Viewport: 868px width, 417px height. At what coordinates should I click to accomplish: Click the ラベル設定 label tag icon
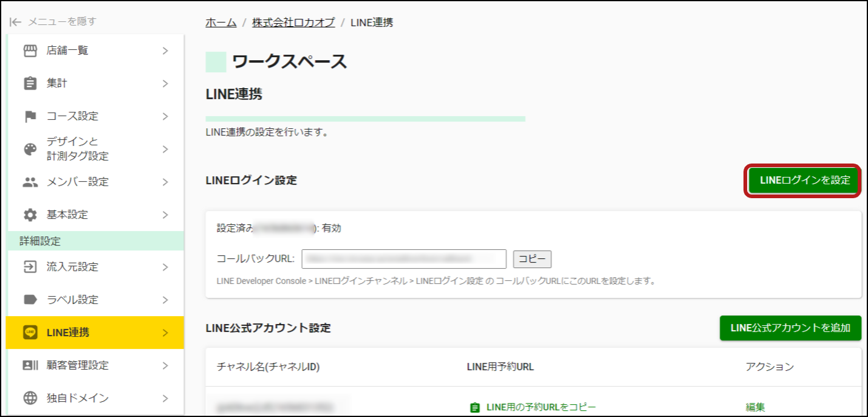(x=30, y=300)
